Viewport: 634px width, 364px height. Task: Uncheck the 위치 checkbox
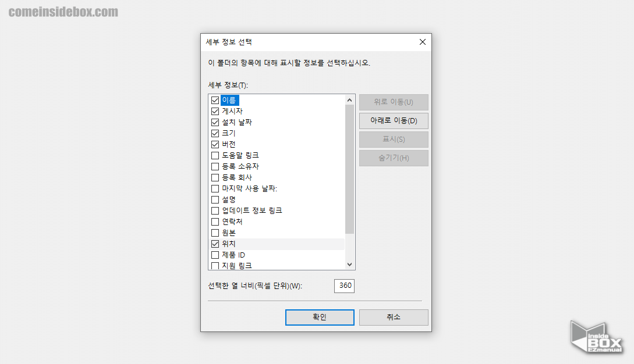215,243
